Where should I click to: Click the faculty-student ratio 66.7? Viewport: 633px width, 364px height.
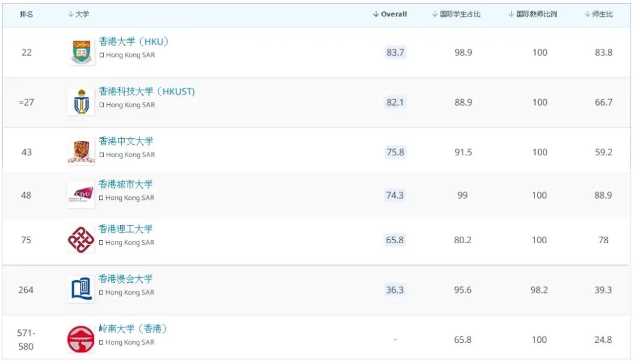point(604,102)
